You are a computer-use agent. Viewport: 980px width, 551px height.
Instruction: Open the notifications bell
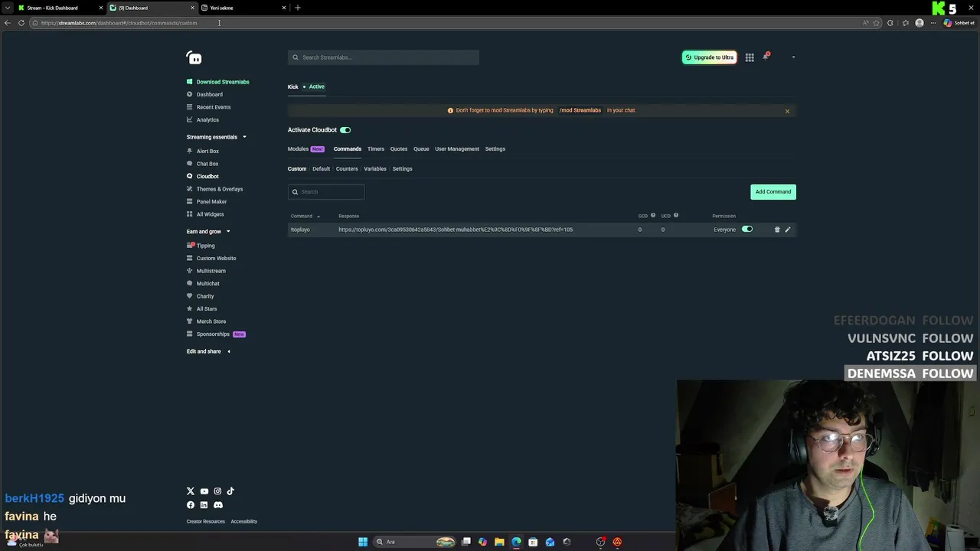tap(765, 57)
